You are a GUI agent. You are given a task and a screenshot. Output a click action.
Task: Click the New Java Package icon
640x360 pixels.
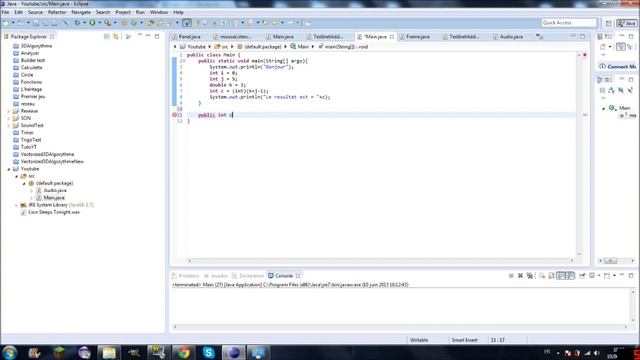tap(124, 23)
